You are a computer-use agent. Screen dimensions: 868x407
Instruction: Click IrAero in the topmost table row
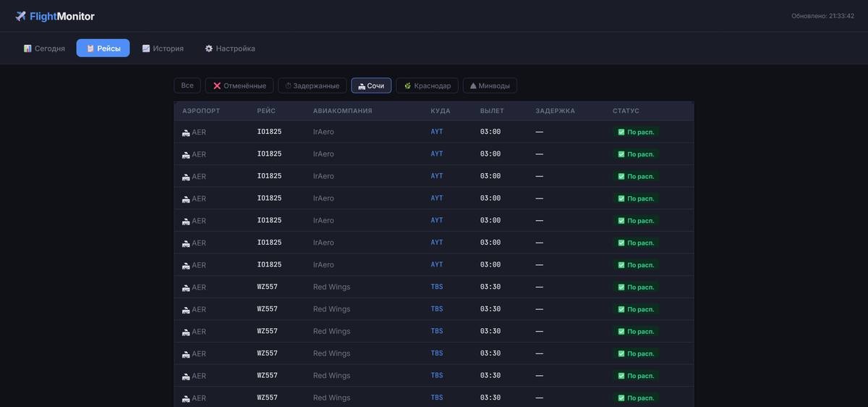323,132
